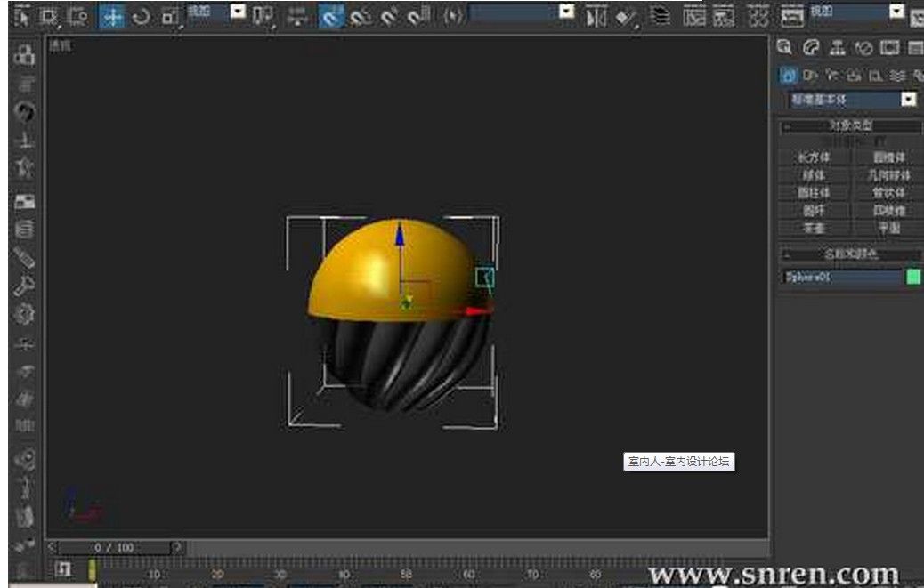
Task: Click the Use Pivot Point Center icon
Action: 263,17
